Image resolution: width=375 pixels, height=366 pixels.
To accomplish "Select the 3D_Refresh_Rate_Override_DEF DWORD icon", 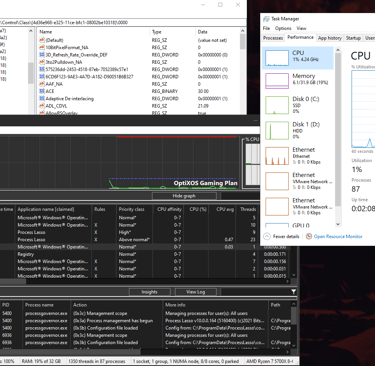I will [42, 55].
